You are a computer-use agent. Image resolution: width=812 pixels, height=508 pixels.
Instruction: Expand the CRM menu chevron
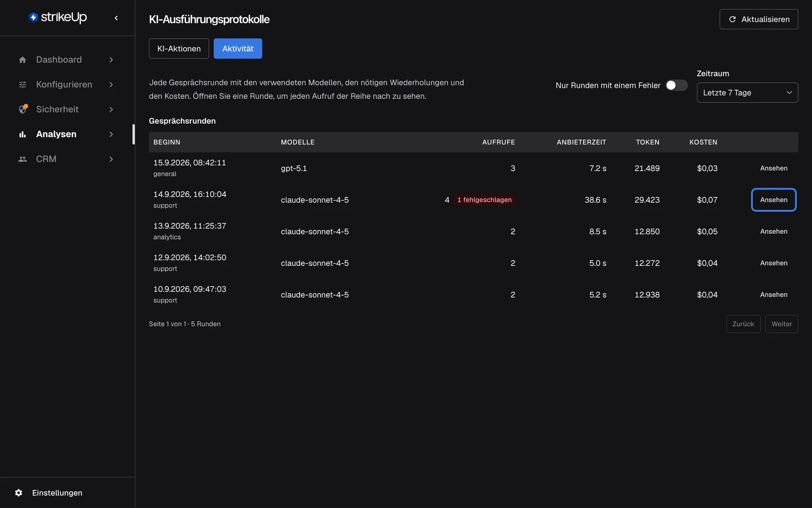click(111, 159)
